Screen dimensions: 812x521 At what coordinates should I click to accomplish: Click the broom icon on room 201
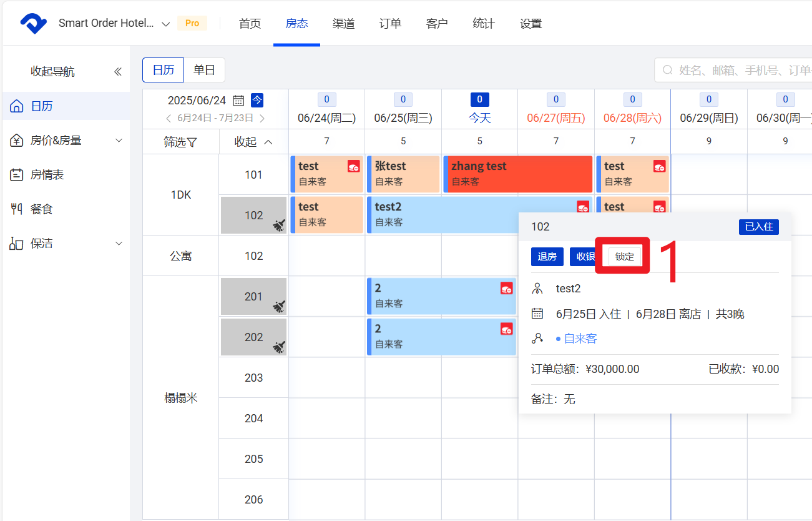pyautogui.click(x=279, y=306)
